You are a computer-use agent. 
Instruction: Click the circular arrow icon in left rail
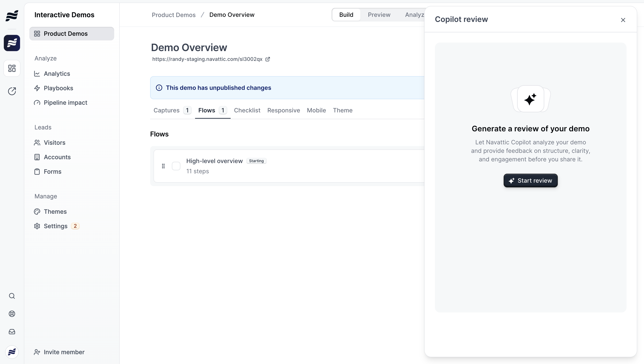click(x=12, y=91)
